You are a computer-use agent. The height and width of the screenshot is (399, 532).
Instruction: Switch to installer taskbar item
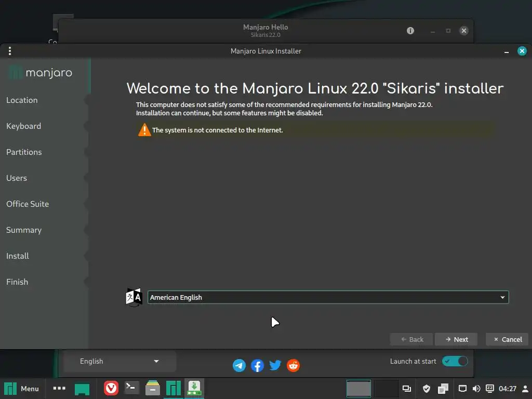194,389
